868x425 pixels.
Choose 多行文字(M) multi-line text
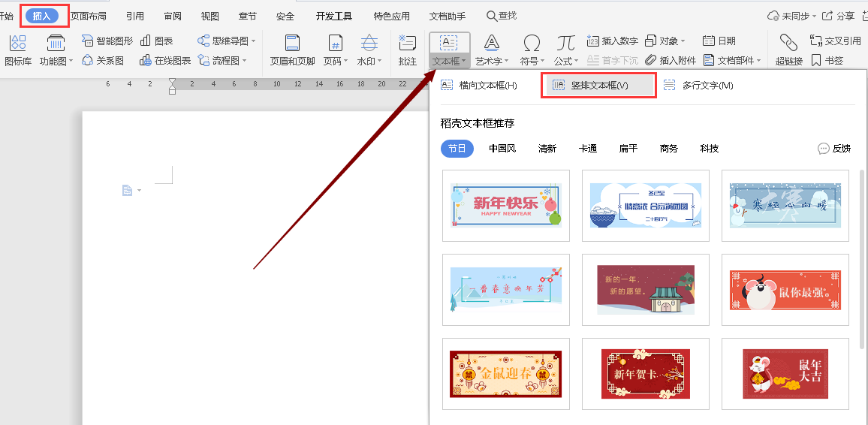(698, 86)
